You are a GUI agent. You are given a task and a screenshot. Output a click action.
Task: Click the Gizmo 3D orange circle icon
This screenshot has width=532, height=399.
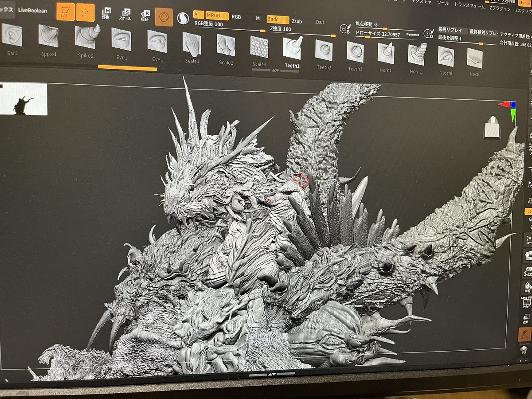[x=164, y=17]
